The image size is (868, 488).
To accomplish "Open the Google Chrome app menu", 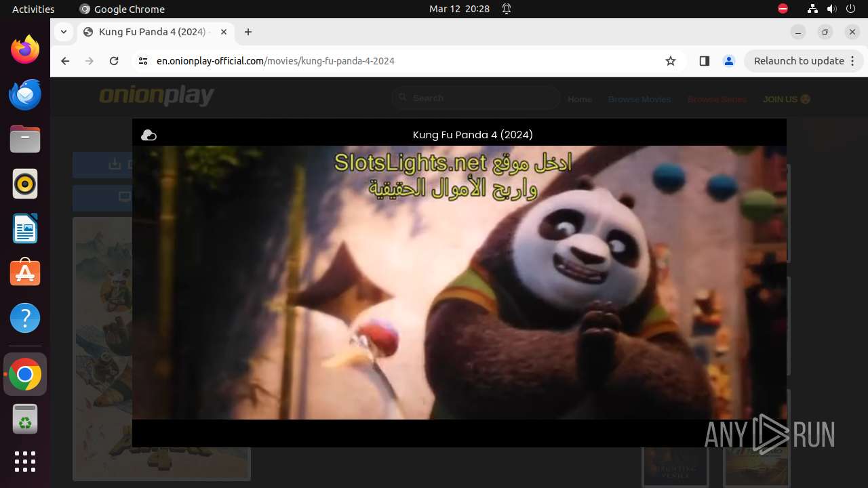I will coord(122,9).
